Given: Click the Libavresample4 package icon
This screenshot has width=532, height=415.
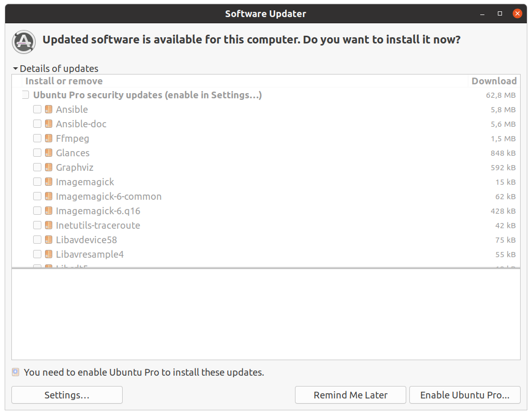Looking at the screenshot, I should pyautogui.click(x=49, y=254).
